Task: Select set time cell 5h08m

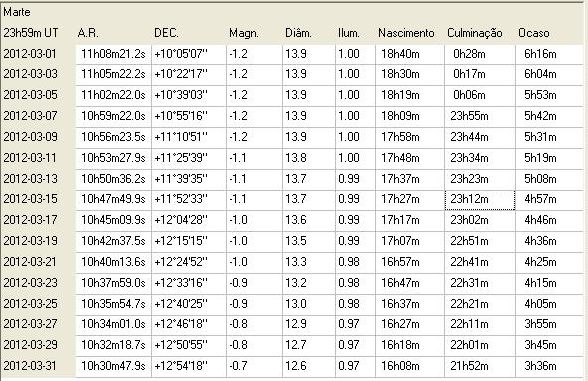Action: click(x=549, y=179)
